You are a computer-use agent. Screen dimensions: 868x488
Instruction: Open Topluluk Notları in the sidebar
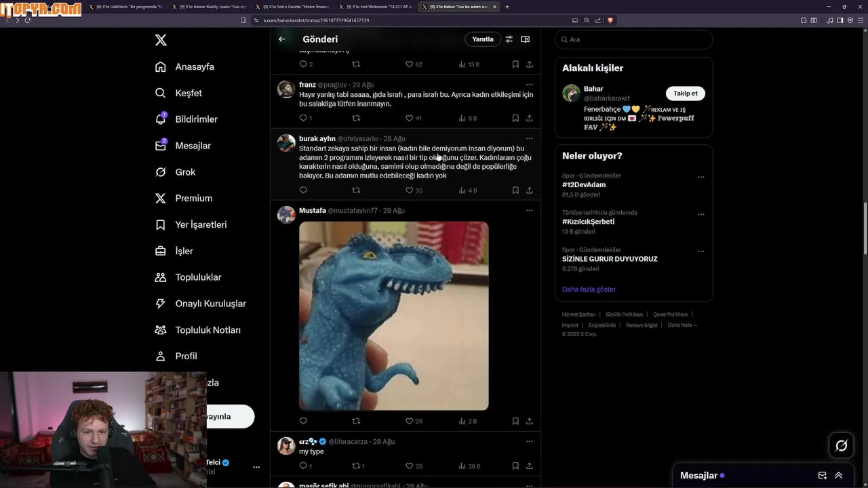pyautogui.click(x=197, y=330)
